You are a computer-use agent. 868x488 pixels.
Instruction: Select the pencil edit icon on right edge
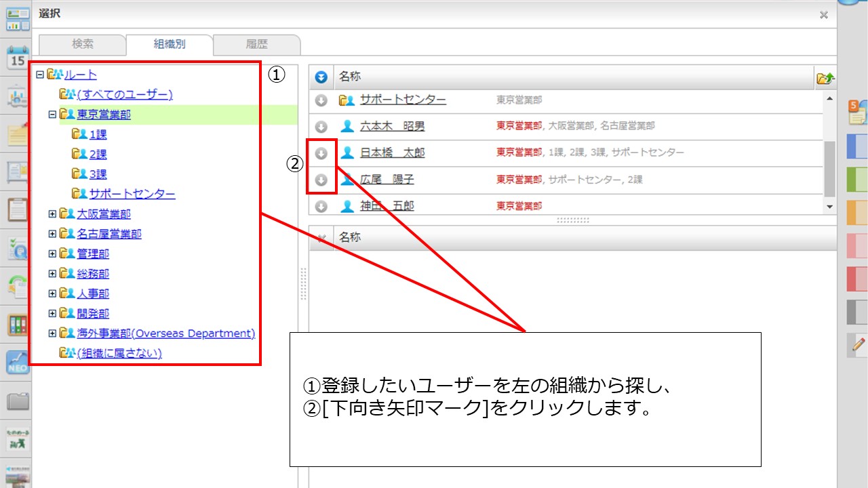pyautogui.click(x=857, y=345)
